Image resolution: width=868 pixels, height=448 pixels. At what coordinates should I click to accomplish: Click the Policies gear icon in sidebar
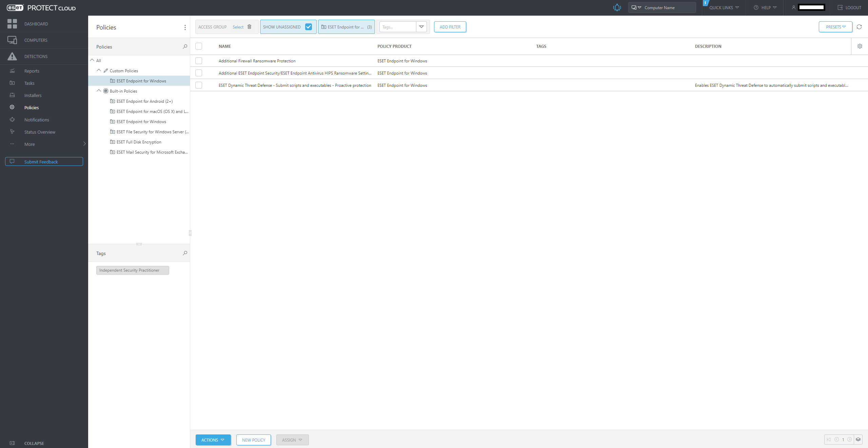(12, 108)
